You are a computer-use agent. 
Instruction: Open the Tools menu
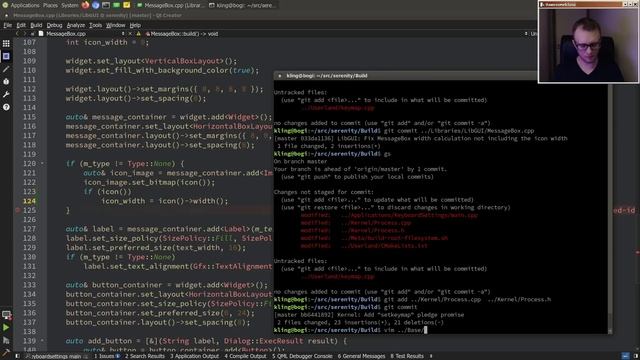96,25
